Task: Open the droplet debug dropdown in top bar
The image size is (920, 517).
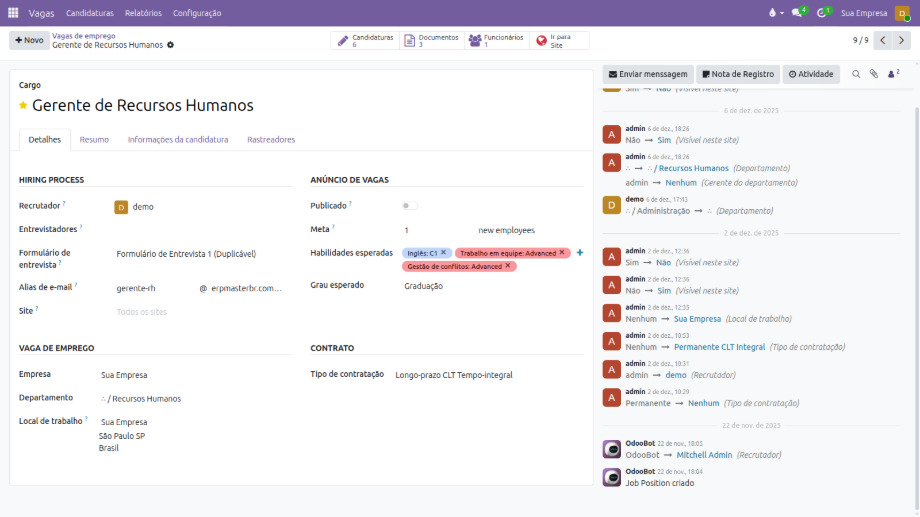Action: tap(773, 13)
